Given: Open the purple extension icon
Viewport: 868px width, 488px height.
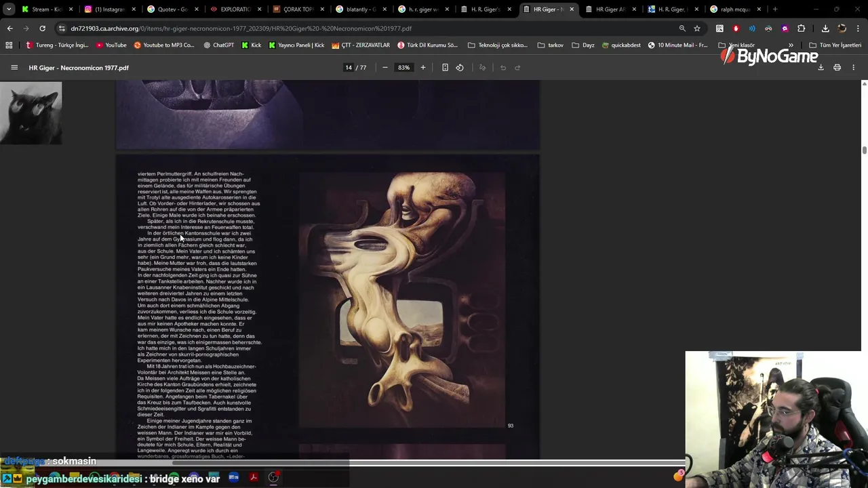Looking at the screenshot, I should click(785, 28).
